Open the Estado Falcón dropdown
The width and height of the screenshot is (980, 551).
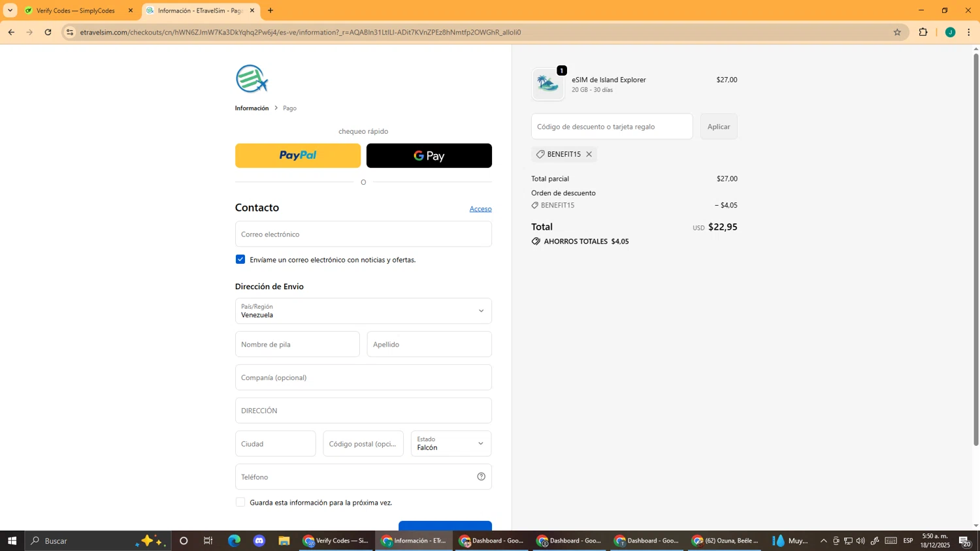[451, 444]
